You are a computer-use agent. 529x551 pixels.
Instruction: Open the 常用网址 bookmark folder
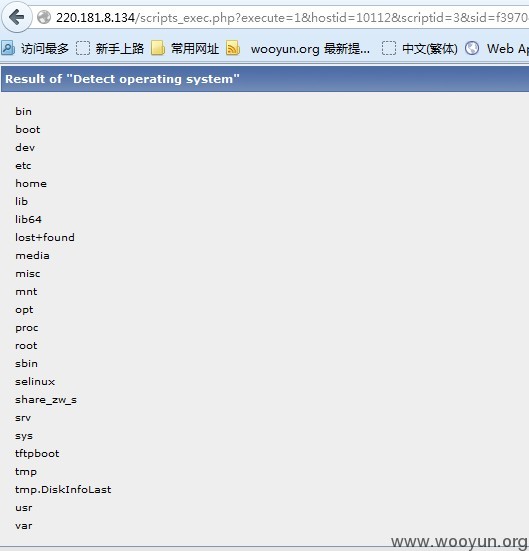pos(185,48)
